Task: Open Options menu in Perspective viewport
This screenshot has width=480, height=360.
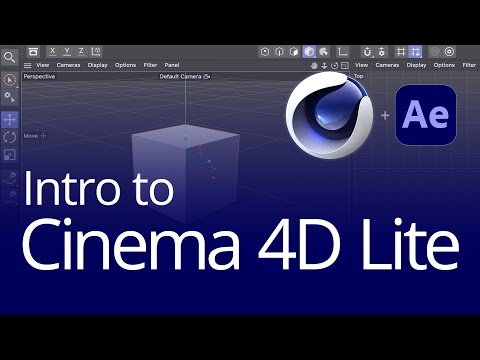Action: [x=125, y=65]
